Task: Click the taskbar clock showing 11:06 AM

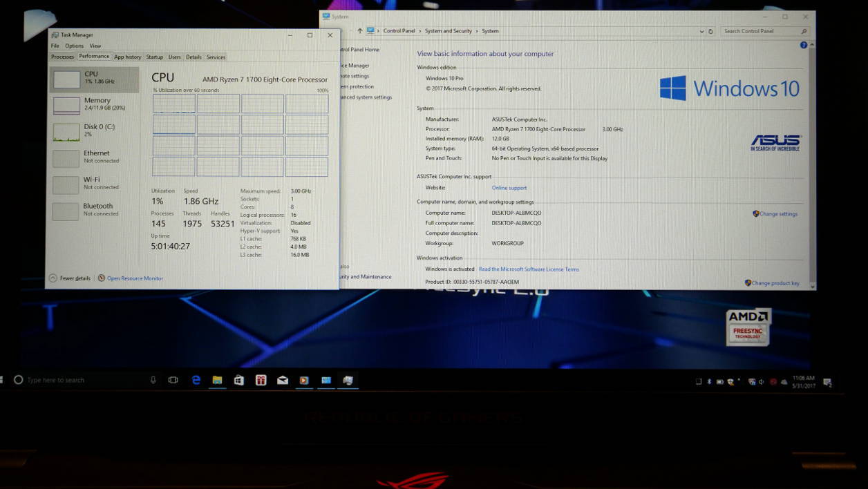Action: point(804,382)
